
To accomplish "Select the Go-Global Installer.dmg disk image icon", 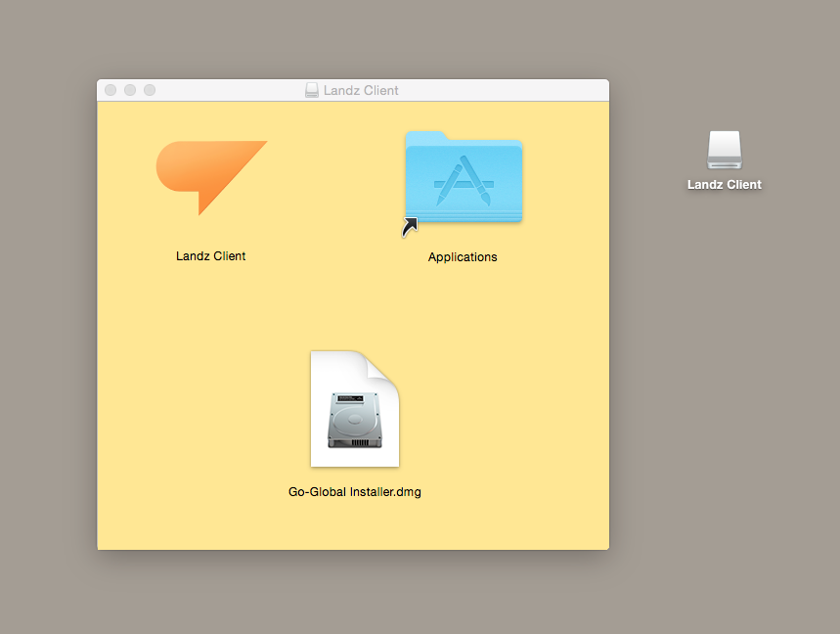I will point(355,409).
